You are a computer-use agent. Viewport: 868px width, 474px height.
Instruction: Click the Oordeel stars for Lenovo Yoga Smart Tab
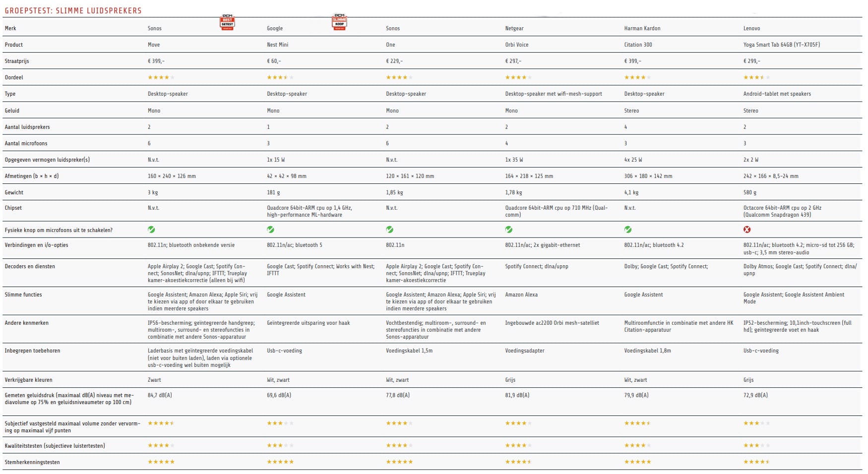click(756, 77)
